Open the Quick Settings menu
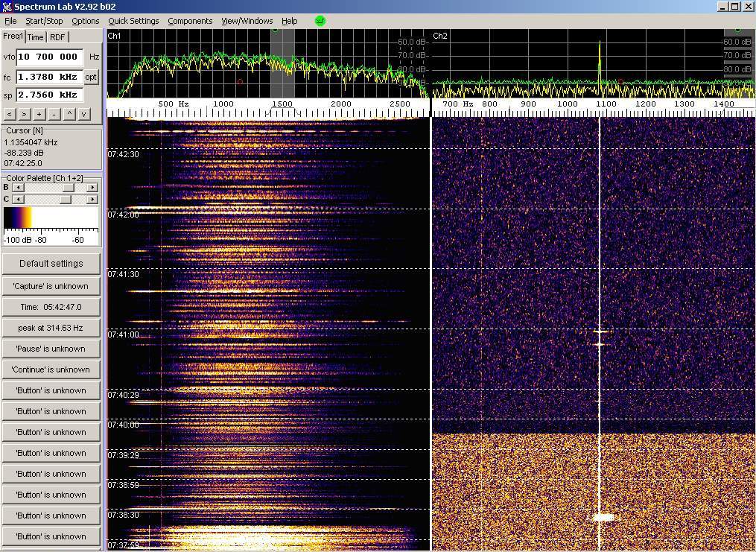756x552 pixels. click(x=133, y=21)
